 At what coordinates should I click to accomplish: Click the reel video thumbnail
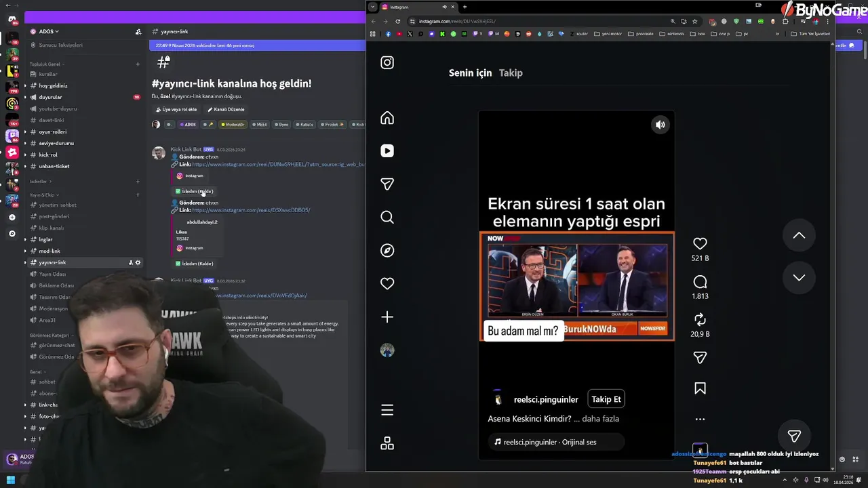tap(577, 285)
